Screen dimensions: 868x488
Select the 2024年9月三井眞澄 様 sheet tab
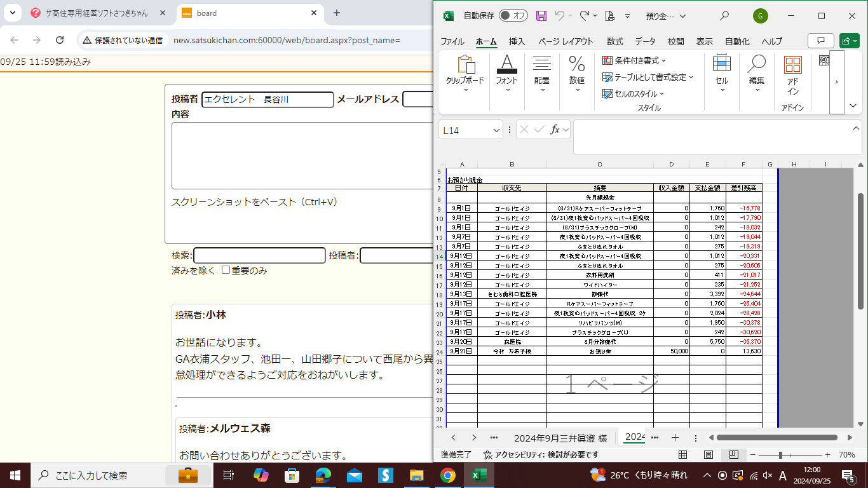(x=560, y=438)
